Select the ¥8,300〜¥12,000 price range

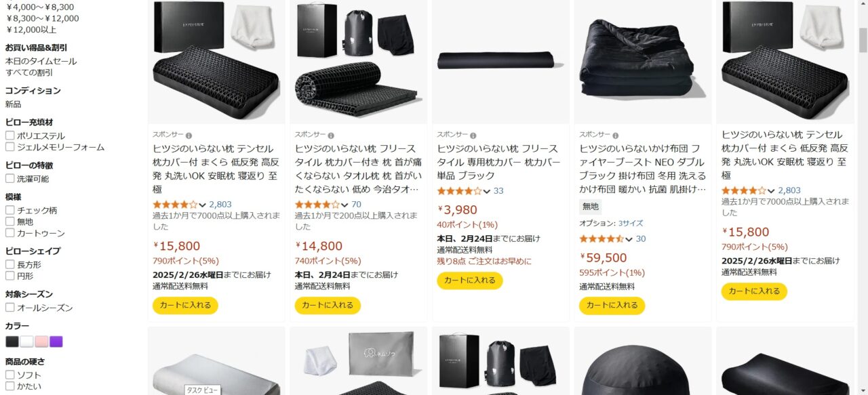[43, 18]
